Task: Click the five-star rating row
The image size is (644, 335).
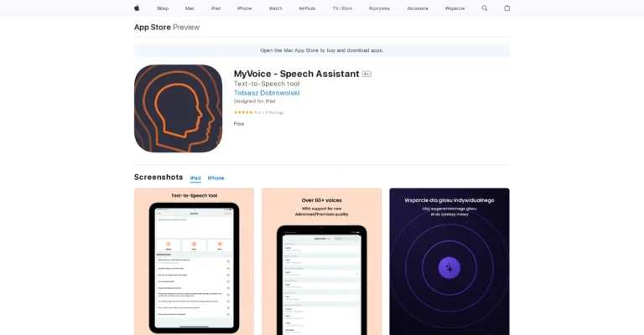Action: pyautogui.click(x=259, y=112)
